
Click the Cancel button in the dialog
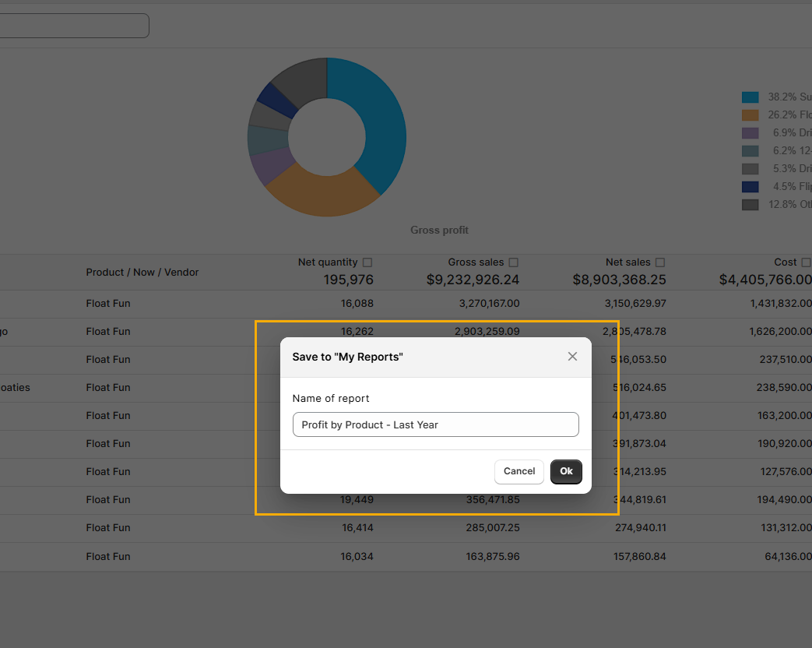tap(518, 471)
